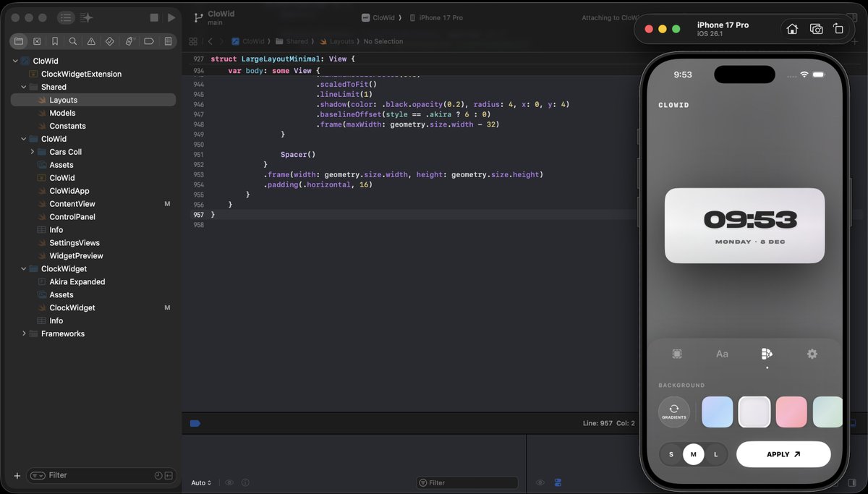
Task: Click the simulator Home button icon
Action: (x=792, y=29)
